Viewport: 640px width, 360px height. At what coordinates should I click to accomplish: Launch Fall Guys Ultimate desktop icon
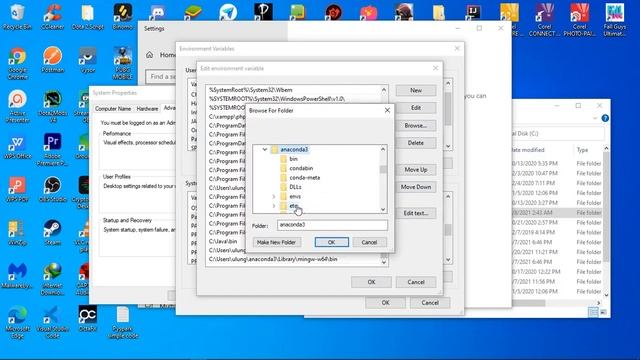pos(615,20)
